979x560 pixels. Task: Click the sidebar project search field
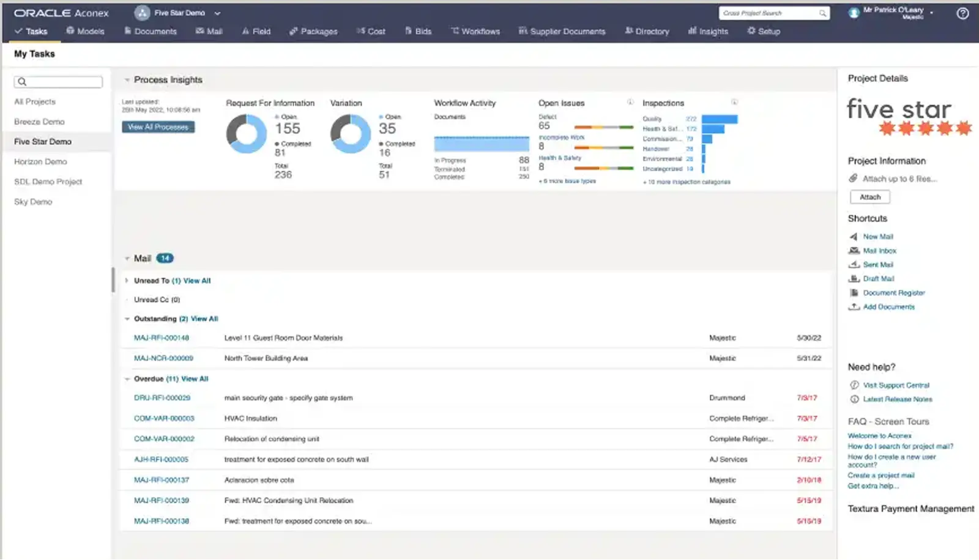pos(58,82)
